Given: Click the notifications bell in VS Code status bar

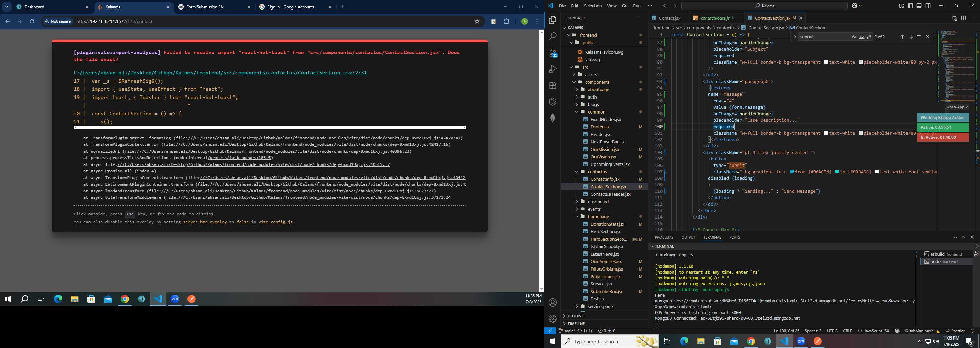Looking at the screenshot, I should coord(973,331).
